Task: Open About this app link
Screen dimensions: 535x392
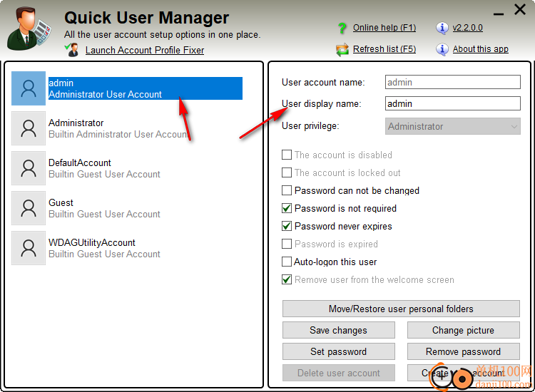Action: [x=480, y=49]
